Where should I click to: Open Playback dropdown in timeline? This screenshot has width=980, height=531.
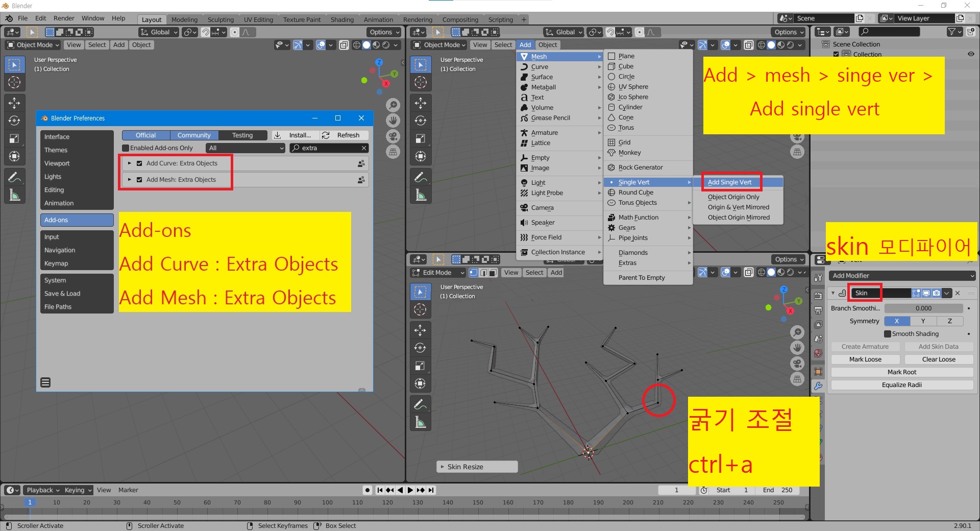[x=43, y=490]
